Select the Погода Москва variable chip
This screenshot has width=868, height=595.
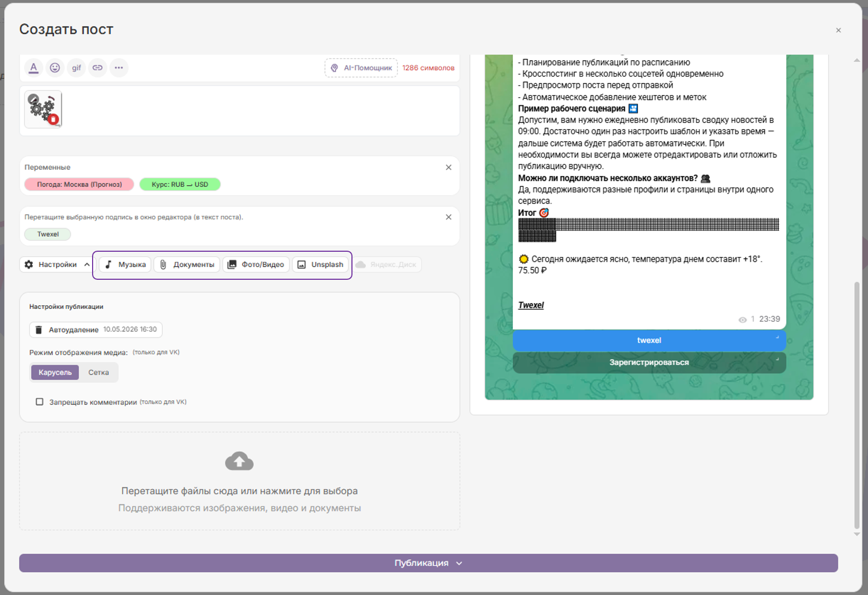coord(79,185)
